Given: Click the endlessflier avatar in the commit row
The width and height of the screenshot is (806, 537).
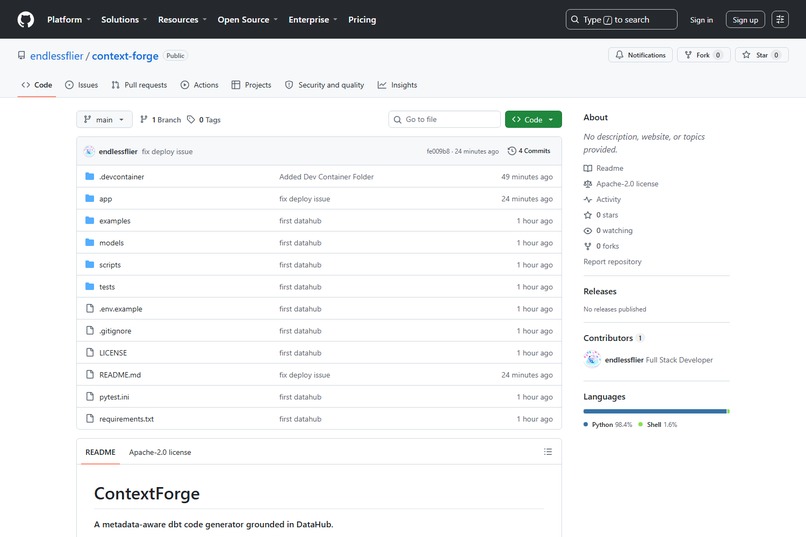Looking at the screenshot, I should tap(89, 151).
